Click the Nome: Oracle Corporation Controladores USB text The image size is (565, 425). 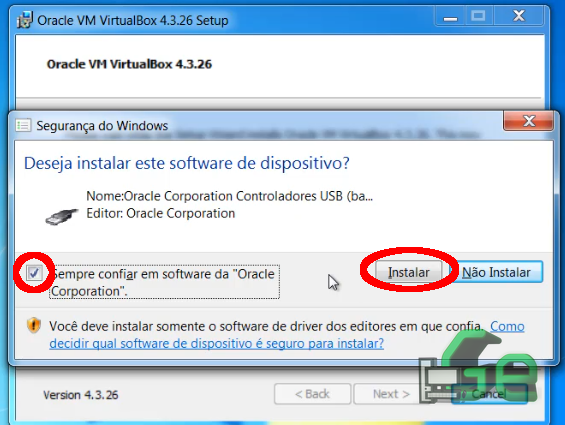[x=230, y=196]
